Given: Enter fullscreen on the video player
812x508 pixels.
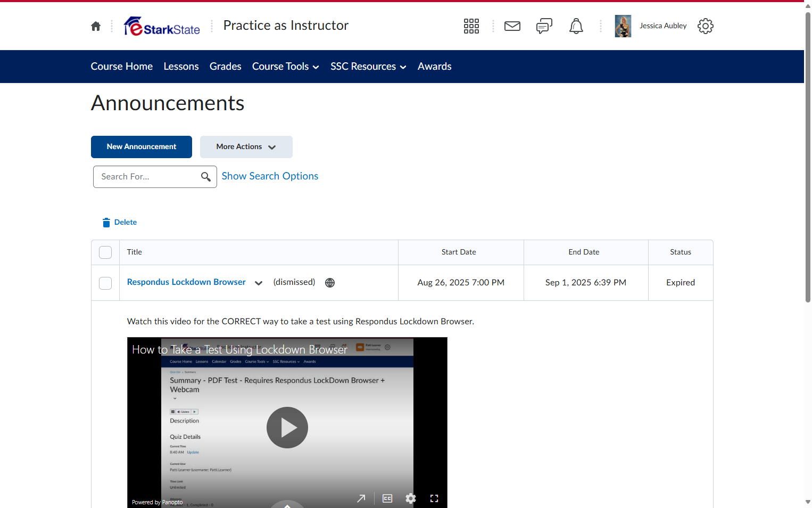Looking at the screenshot, I should click(434, 498).
